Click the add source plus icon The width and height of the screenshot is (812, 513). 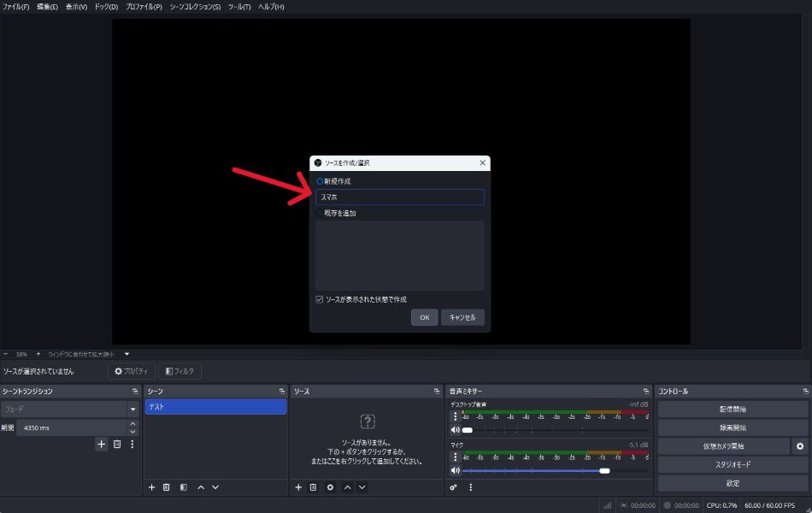tap(298, 487)
